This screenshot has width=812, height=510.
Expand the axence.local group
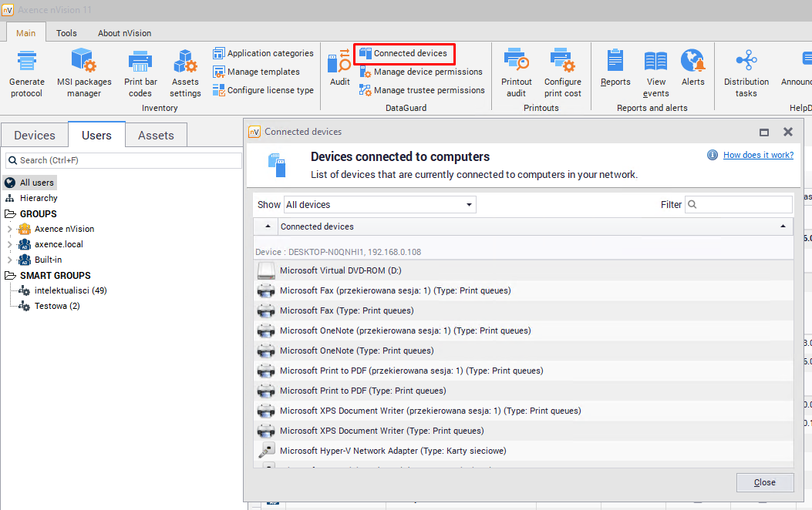9,244
